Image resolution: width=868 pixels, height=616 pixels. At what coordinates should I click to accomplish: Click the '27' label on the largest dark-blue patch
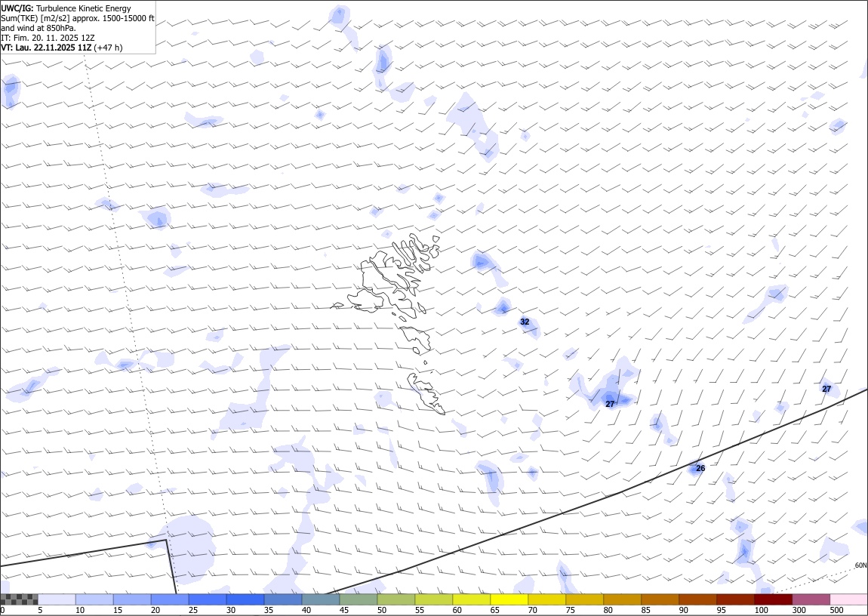pyautogui.click(x=610, y=404)
